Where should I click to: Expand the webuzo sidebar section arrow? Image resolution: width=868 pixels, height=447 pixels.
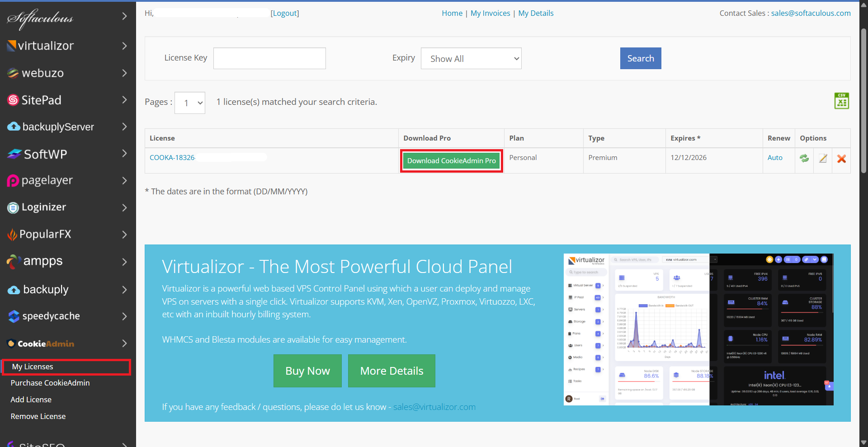tap(124, 73)
